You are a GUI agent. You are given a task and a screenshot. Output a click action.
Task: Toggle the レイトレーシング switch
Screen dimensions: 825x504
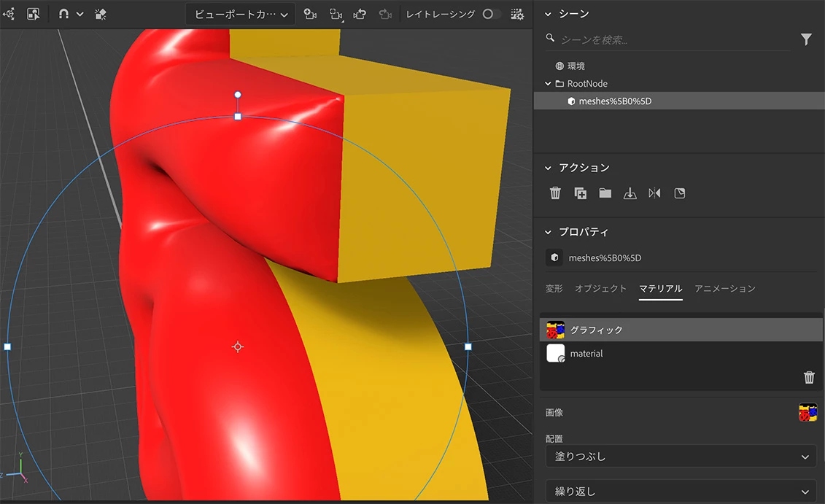pos(490,14)
